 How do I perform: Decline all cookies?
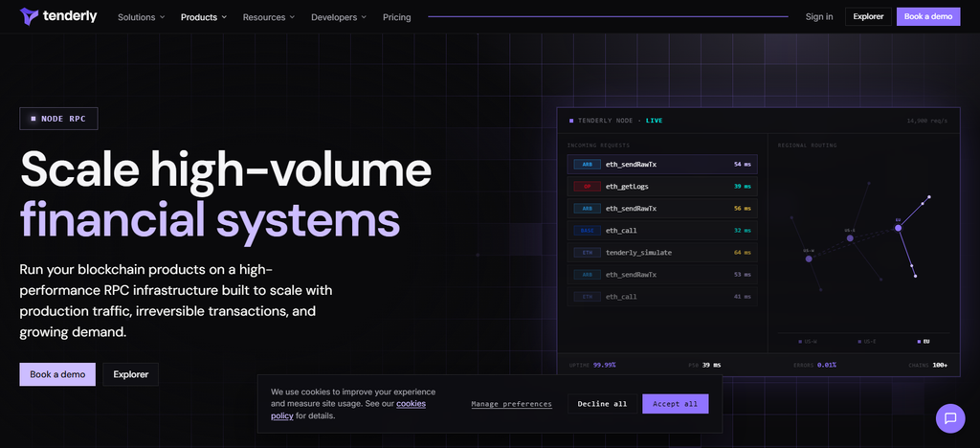coord(602,404)
